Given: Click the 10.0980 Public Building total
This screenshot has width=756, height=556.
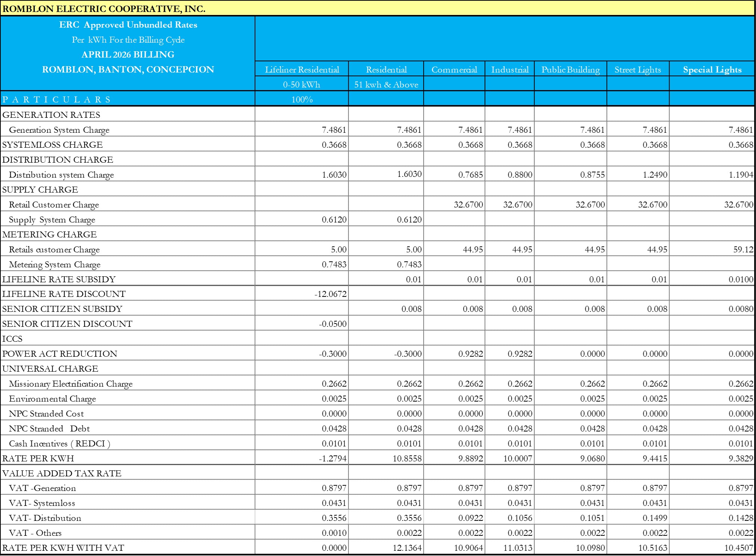Looking at the screenshot, I should pyautogui.click(x=590, y=548).
